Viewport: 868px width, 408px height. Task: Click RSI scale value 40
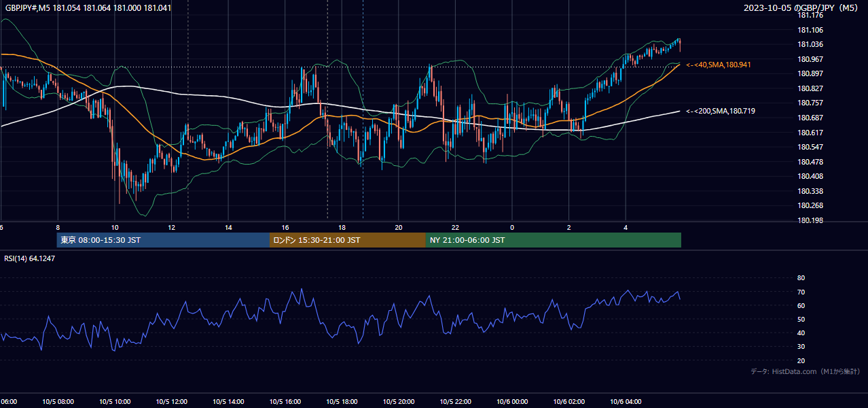point(801,333)
